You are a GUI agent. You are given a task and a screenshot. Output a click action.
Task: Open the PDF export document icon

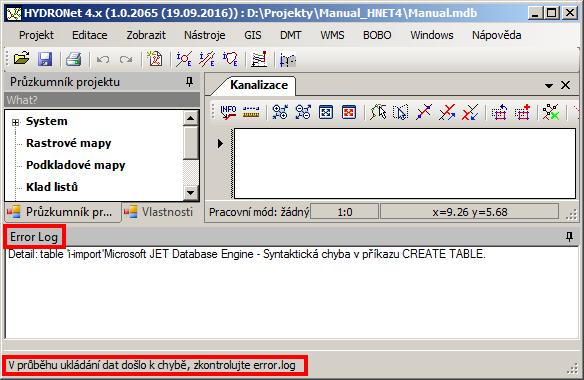tap(155, 59)
